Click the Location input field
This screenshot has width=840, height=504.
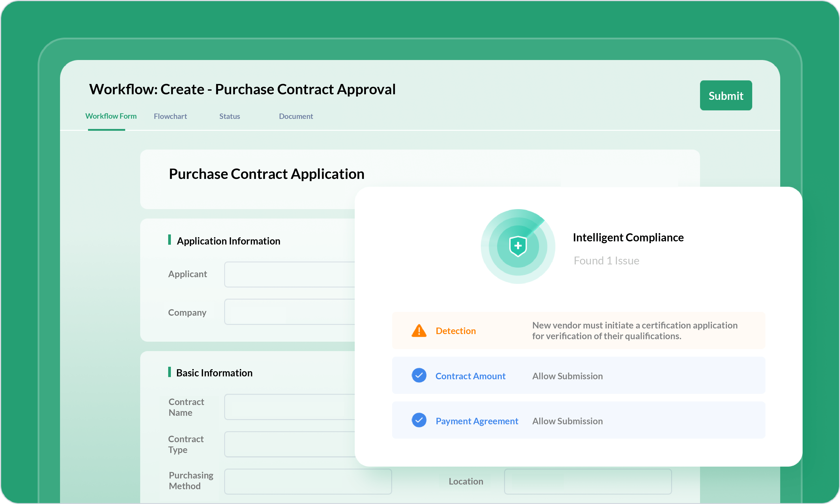coord(588,482)
